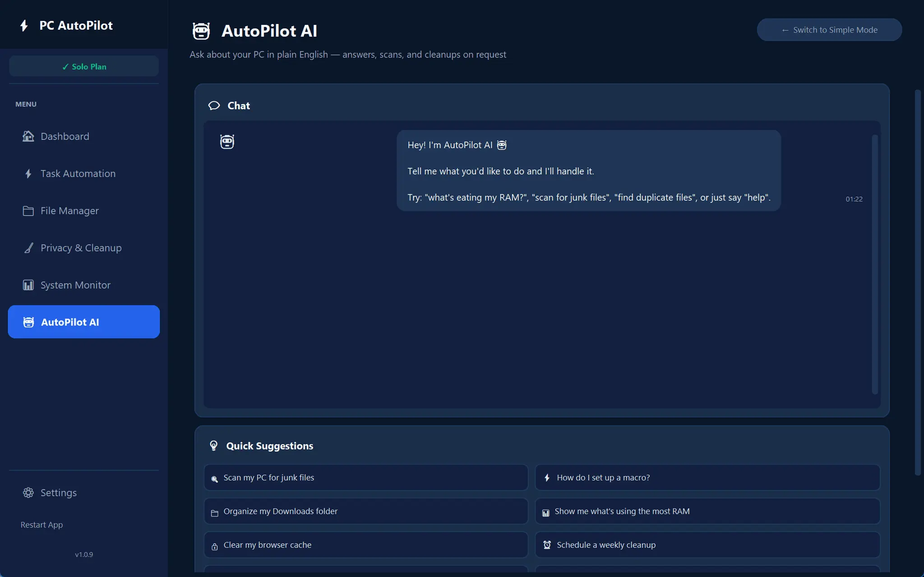Choose "How do I set up a macro?" suggestion
The width and height of the screenshot is (924, 577).
pyautogui.click(x=707, y=478)
